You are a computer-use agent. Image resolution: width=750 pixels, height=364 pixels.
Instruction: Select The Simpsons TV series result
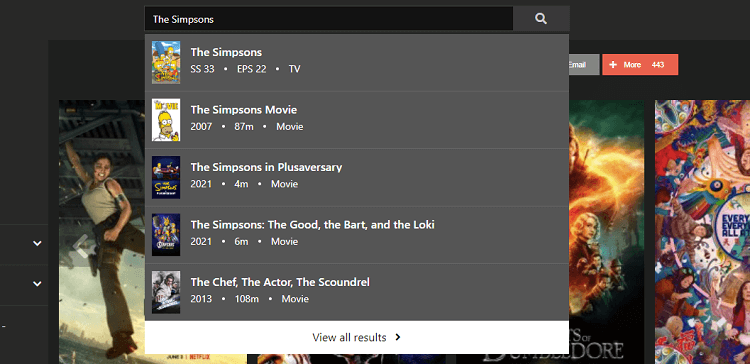[x=357, y=63]
